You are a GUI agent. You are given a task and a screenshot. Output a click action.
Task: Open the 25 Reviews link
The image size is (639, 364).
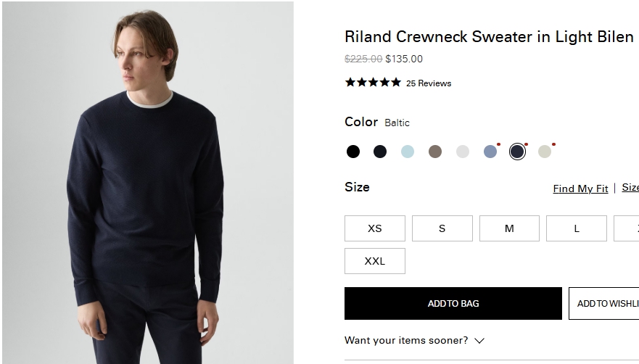[429, 83]
